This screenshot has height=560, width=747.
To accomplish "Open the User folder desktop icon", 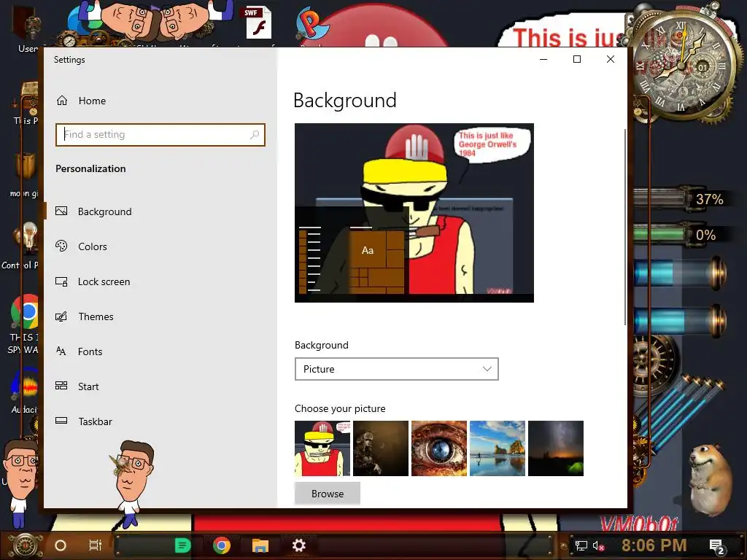I will 27,28.
